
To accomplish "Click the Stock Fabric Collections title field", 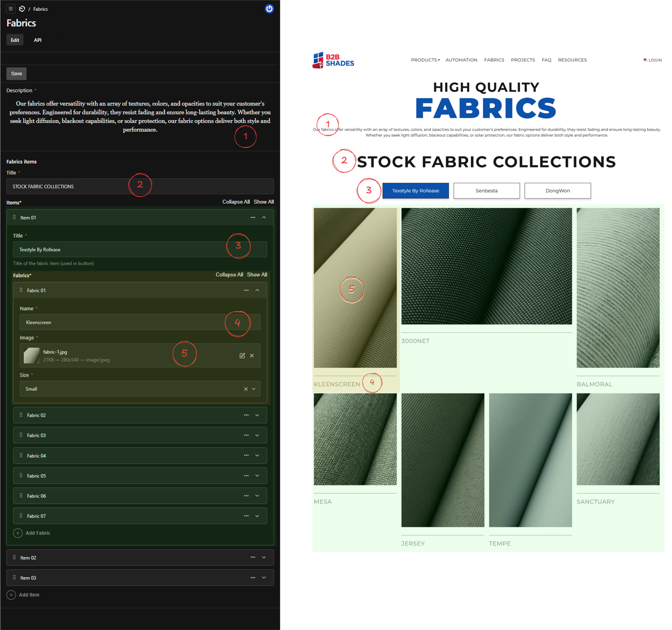I will coord(140,186).
